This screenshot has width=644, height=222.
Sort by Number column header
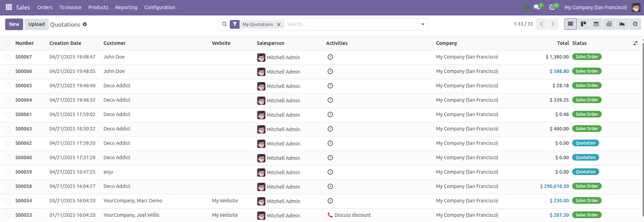[25, 43]
